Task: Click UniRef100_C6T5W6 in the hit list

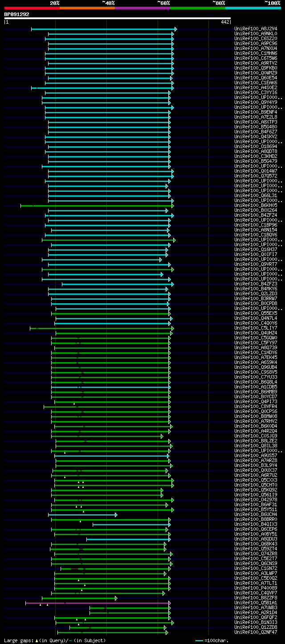Action: [256, 58]
